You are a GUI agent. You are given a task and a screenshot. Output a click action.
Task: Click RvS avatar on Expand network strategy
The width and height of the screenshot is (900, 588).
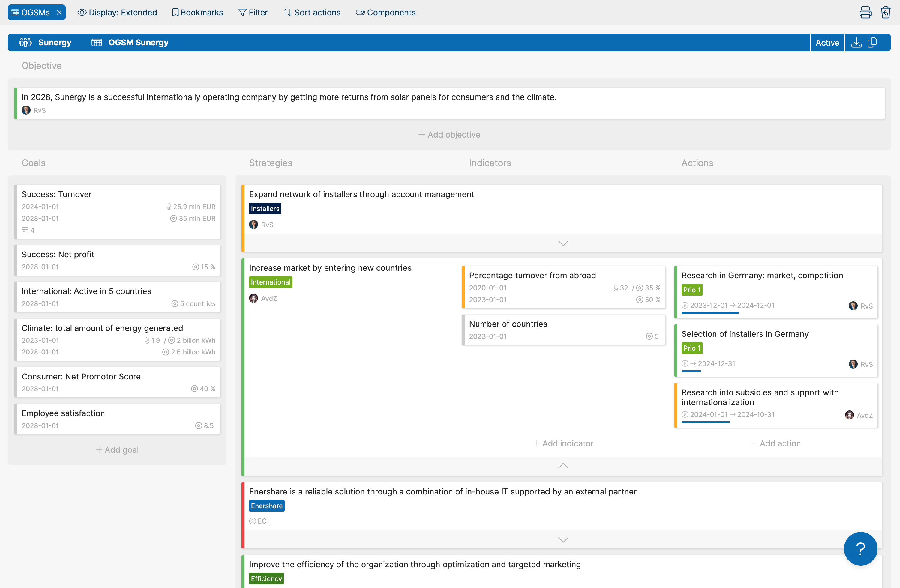253,225
